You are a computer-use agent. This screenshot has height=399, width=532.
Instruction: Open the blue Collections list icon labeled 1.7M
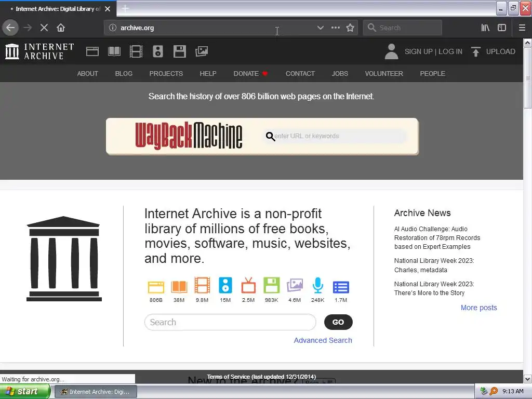[x=341, y=287]
